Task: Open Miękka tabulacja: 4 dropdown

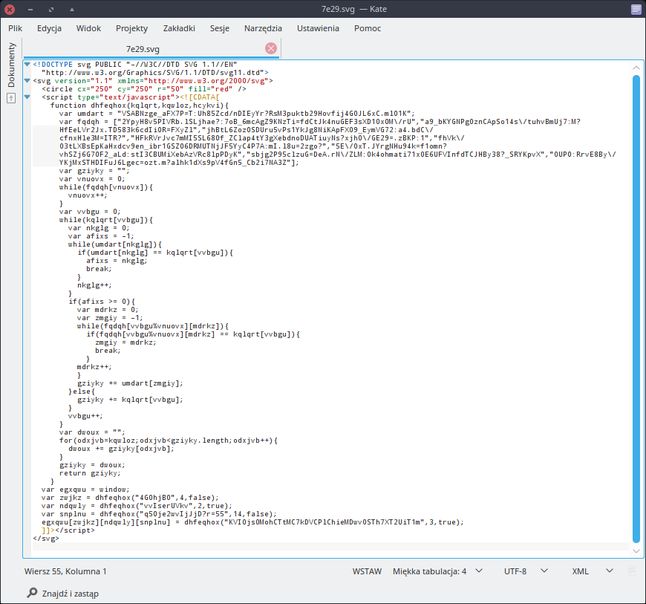Action: pyautogui.click(x=437, y=571)
